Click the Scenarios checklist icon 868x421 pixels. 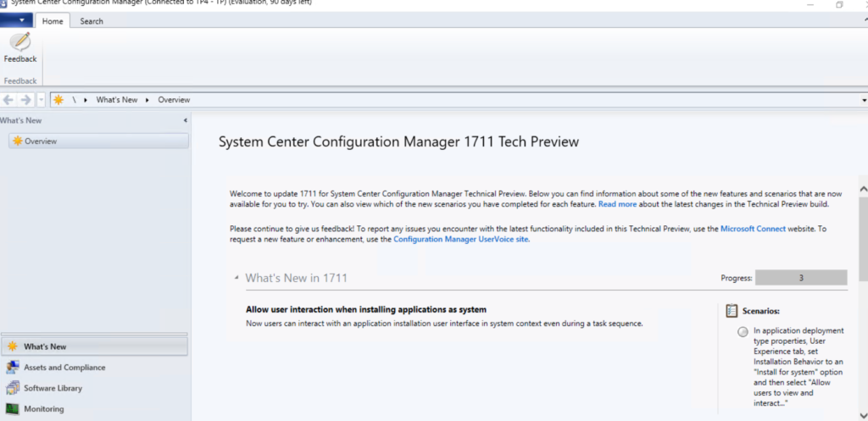click(732, 311)
